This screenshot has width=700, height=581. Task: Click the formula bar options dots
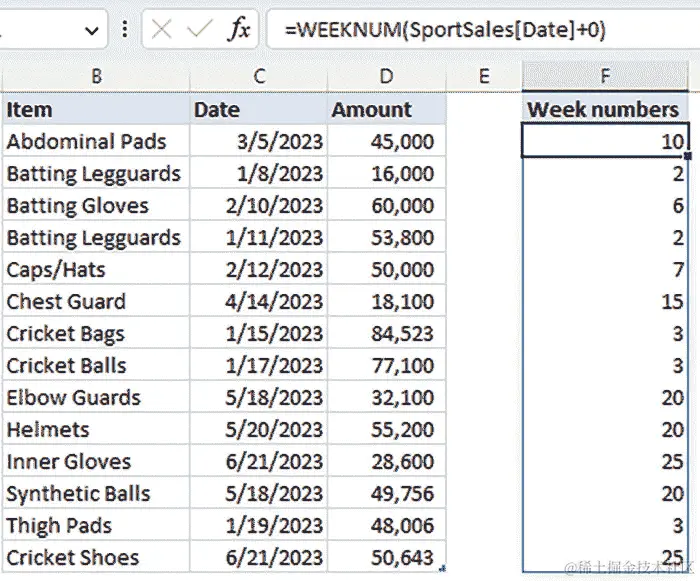pyautogui.click(x=125, y=29)
